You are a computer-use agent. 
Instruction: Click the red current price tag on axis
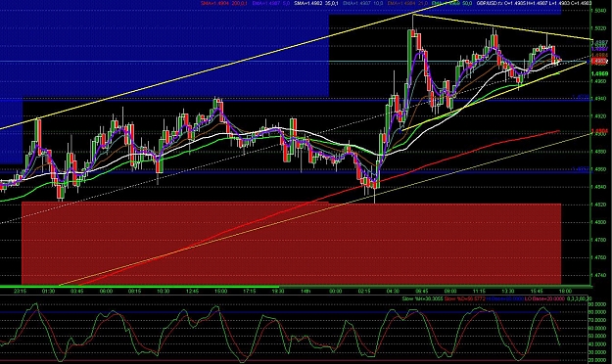(x=599, y=62)
